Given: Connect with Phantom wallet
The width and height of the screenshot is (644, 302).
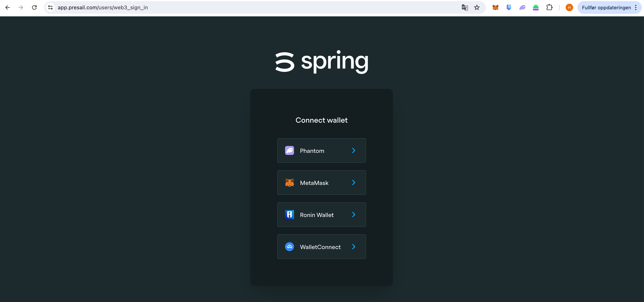Looking at the screenshot, I should tap(321, 150).
